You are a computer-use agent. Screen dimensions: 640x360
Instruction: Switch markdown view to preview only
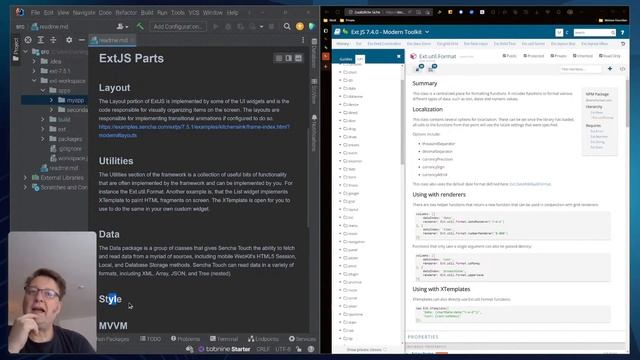coord(298,58)
